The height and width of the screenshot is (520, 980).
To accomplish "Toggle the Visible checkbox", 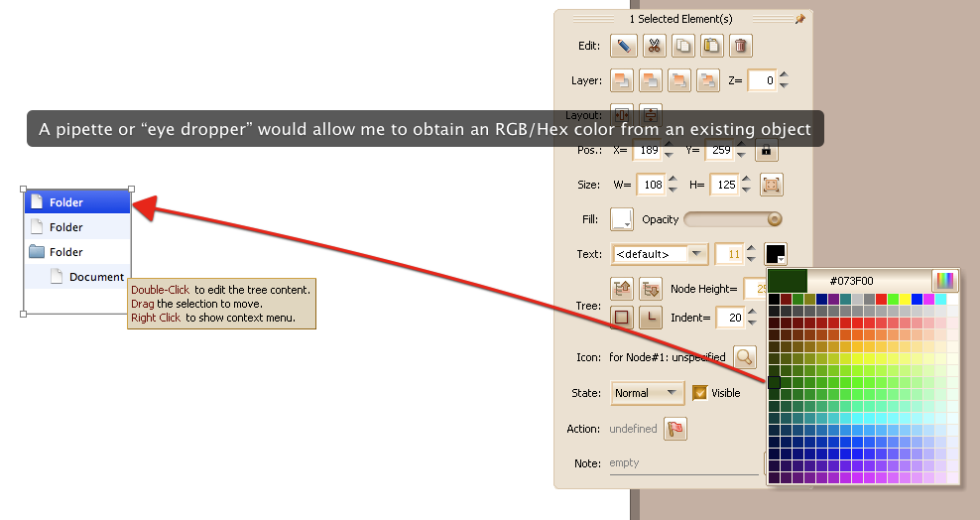I will click(x=699, y=393).
